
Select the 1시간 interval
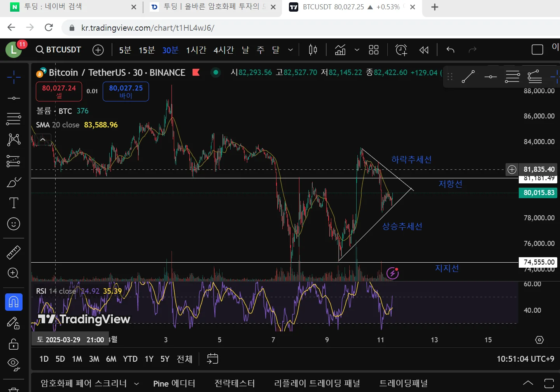click(196, 50)
